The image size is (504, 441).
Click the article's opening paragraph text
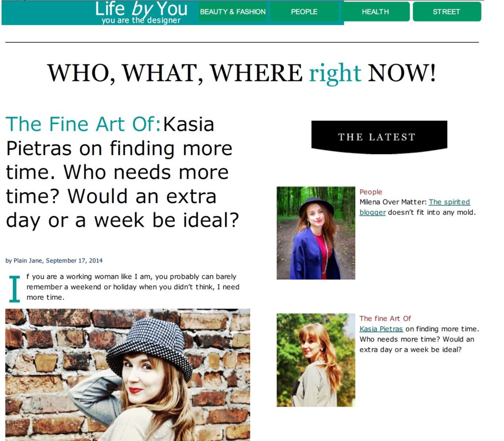pos(133,287)
